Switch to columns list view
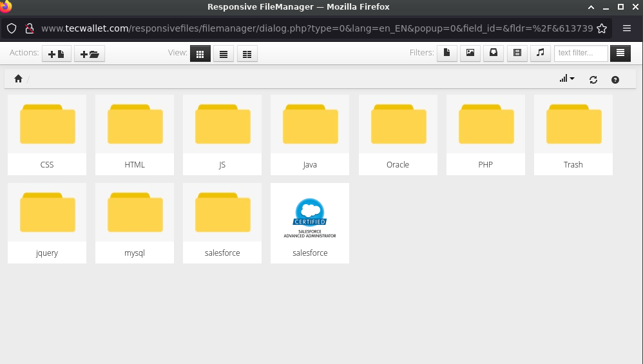The width and height of the screenshot is (643, 364). point(247,53)
